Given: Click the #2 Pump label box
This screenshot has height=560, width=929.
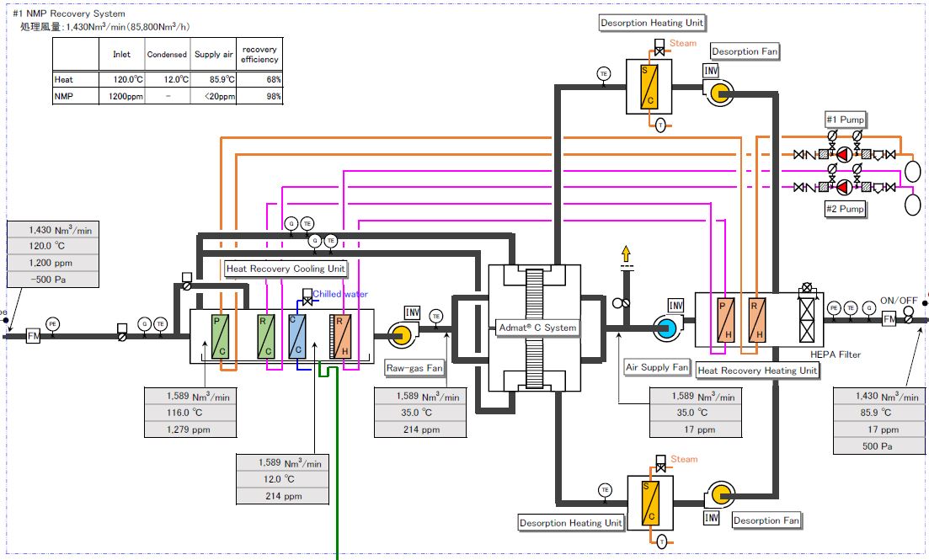Looking at the screenshot, I should [843, 209].
